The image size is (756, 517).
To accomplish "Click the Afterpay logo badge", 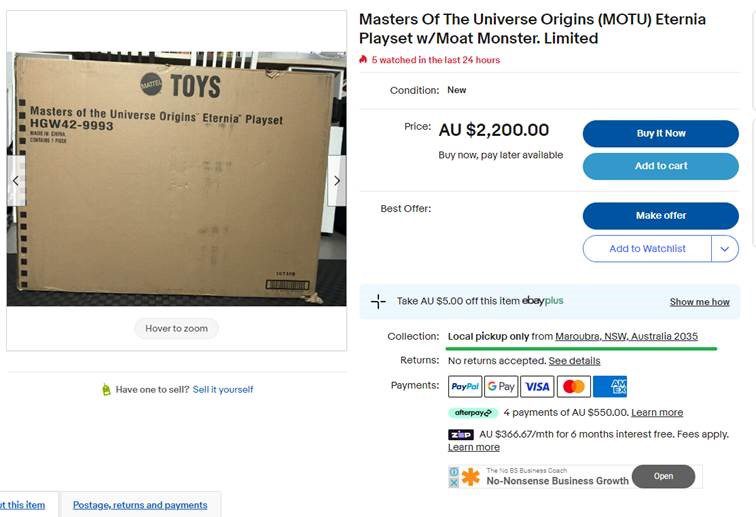I will pyautogui.click(x=473, y=413).
